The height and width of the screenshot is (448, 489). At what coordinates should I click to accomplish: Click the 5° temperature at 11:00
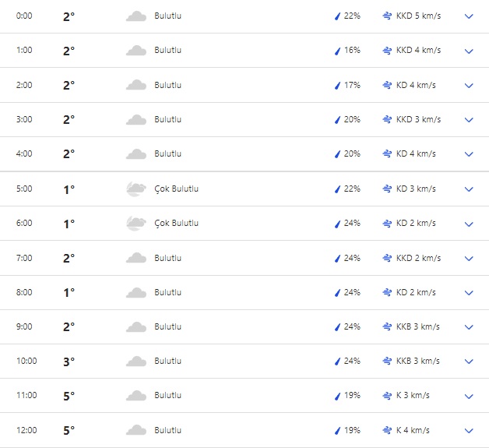[x=69, y=397]
